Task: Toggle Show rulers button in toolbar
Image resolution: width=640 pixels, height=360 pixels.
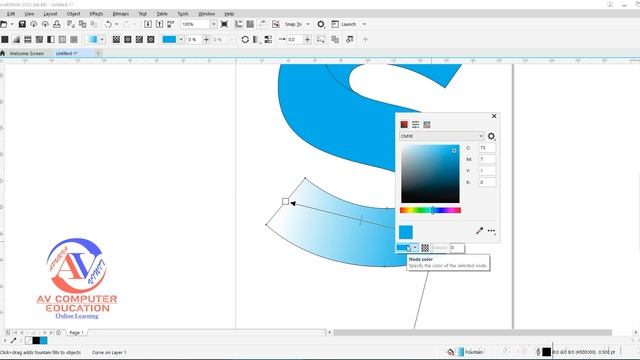Action: click(239, 24)
